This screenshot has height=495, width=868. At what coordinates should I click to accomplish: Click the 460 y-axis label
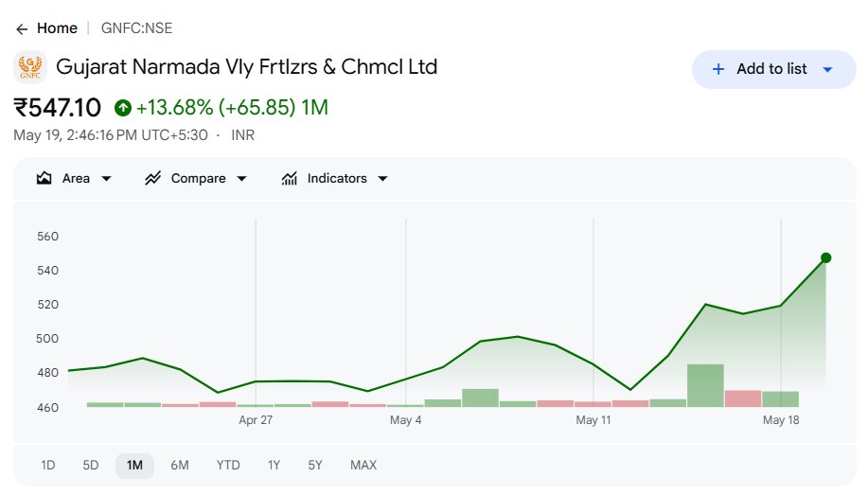click(47, 408)
